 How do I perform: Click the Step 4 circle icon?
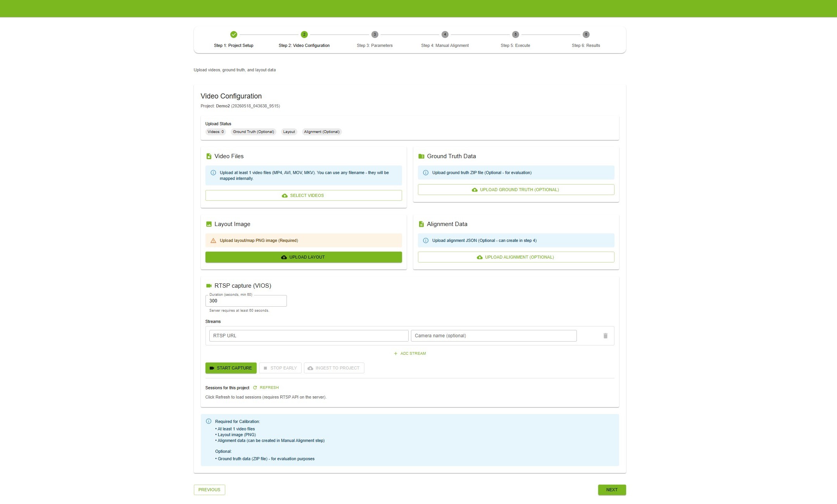tap(445, 35)
